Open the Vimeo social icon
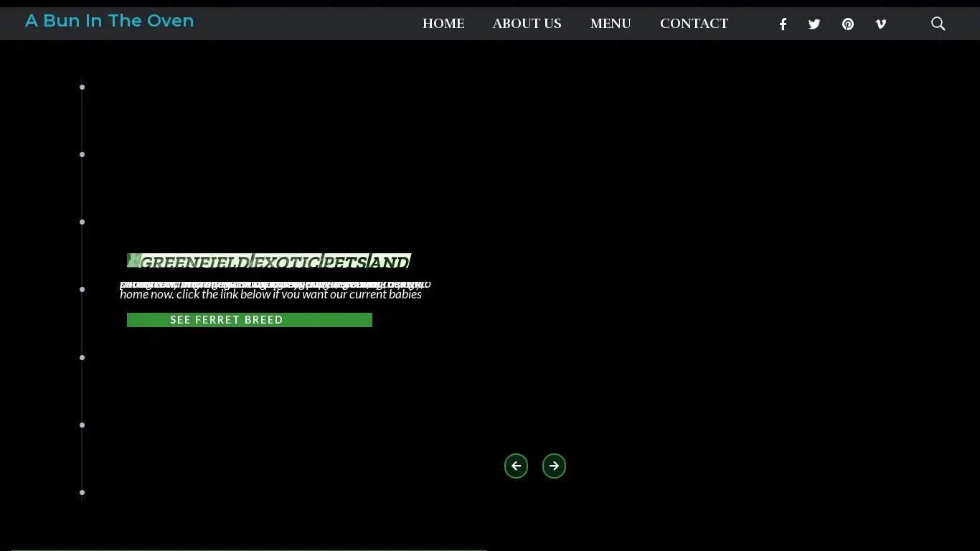This screenshot has width=980, height=551. (881, 24)
